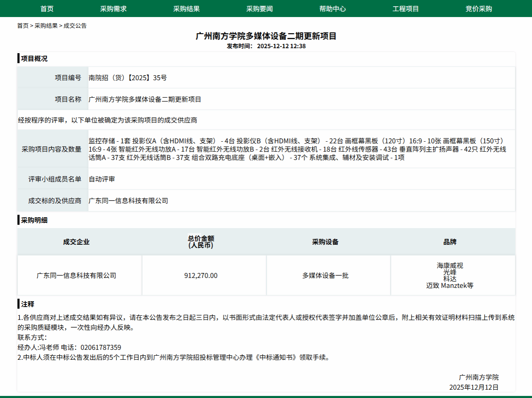Image resolution: width=532 pixels, height=398 pixels.
Task: Click the 多媒体设备一批 equipment cell
Action: pos(325,275)
